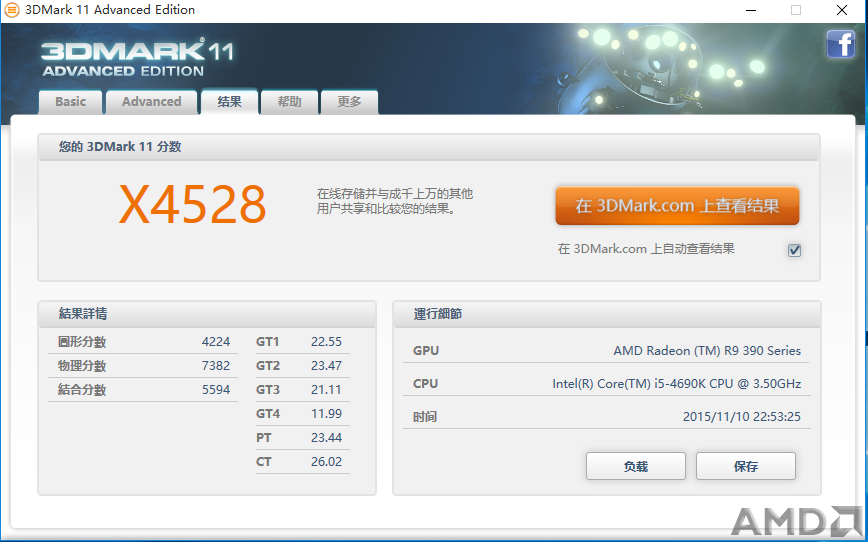Click the 運行細節 panel header
This screenshot has height=542, width=868.
coord(607,314)
